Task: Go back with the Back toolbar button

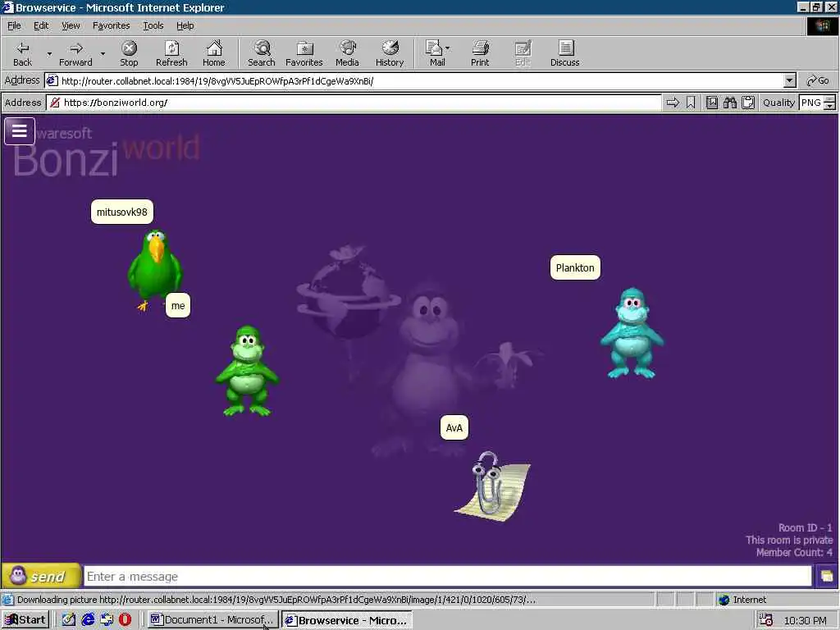Action: tap(22, 53)
